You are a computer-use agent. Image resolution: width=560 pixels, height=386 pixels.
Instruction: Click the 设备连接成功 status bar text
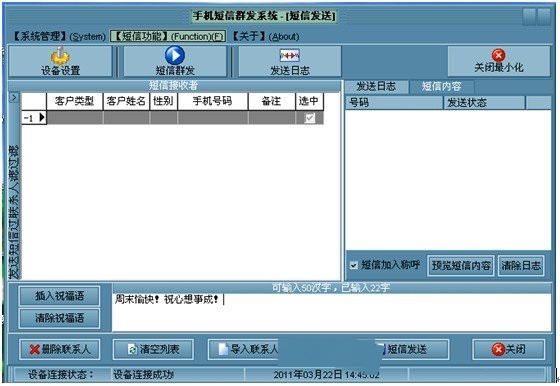coord(143,375)
